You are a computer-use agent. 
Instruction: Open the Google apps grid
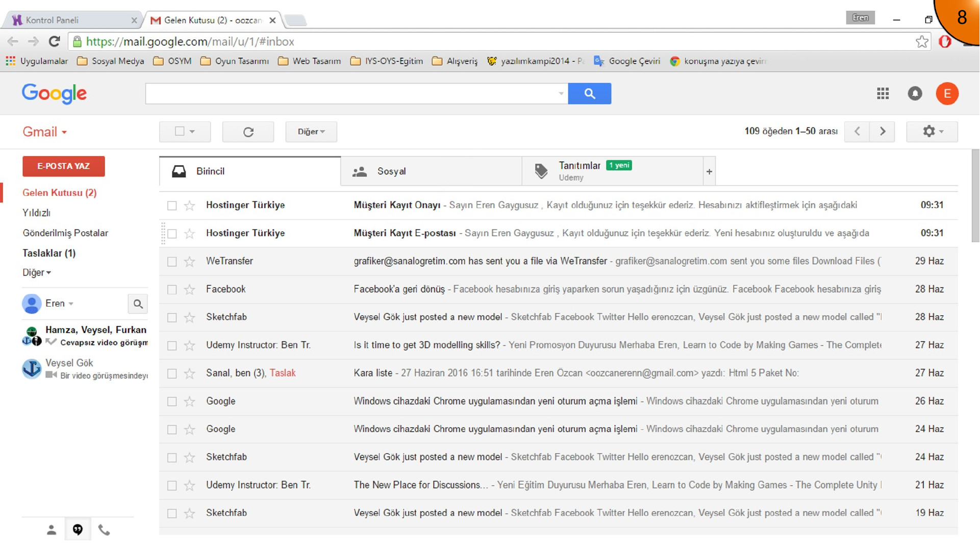coord(883,93)
